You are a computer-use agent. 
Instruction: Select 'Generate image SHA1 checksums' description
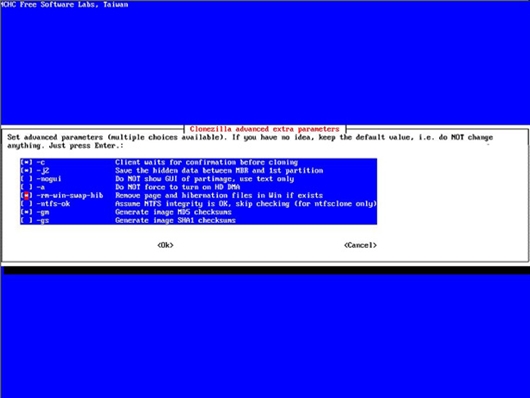click(x=175, y=220)
